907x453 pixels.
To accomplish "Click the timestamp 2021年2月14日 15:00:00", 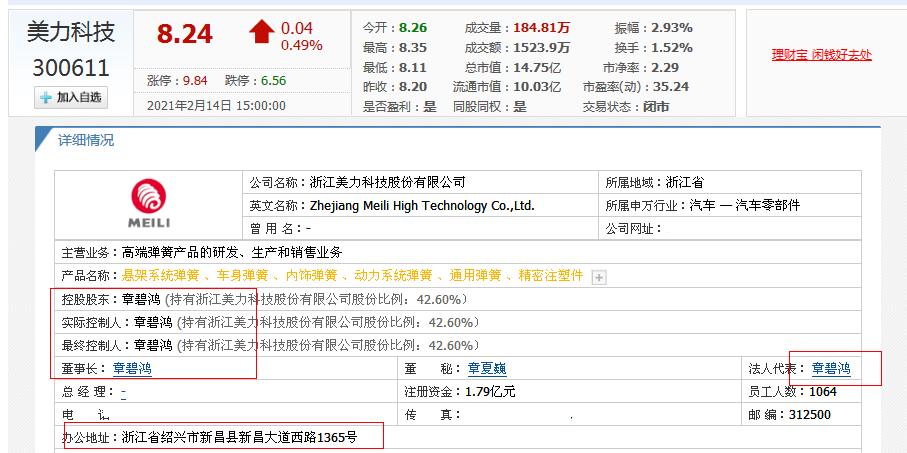I will tap(216, 106).
